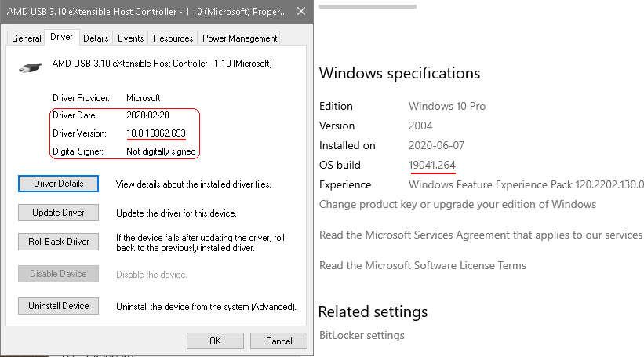Click the Related settings heading
The height and width of the screenshot is (357, 644).
(x=373, y=311)
